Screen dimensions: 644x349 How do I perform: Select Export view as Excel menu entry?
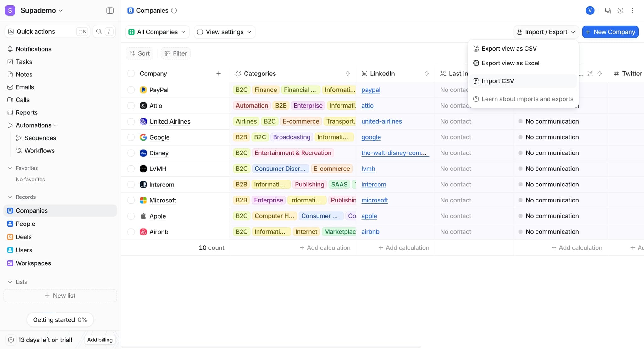pyautogui.click(x=511, y=63)
